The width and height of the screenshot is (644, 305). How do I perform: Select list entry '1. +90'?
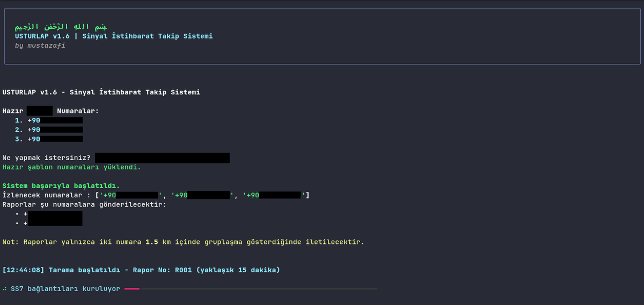[x=49, y=121]
